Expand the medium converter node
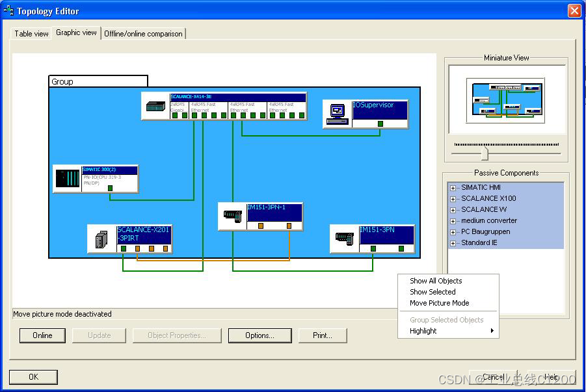This screenshot has width=586, height=392. [x=453, y=221]
